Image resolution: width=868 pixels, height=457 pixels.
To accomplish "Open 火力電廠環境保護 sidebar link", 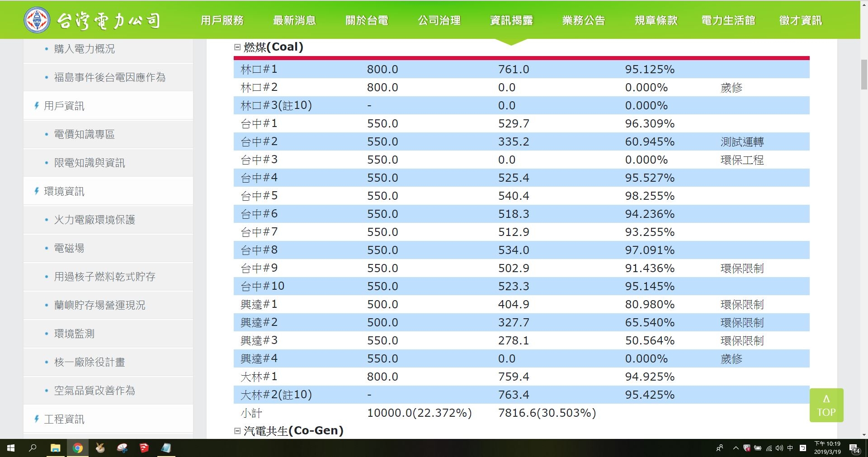I will [x=94, y=220].
